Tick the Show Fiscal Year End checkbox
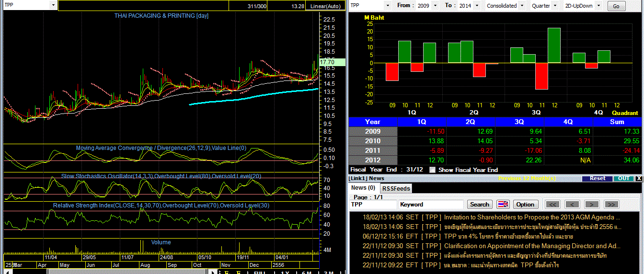Screen dimensions: 644x274 [x=433, y=170]
